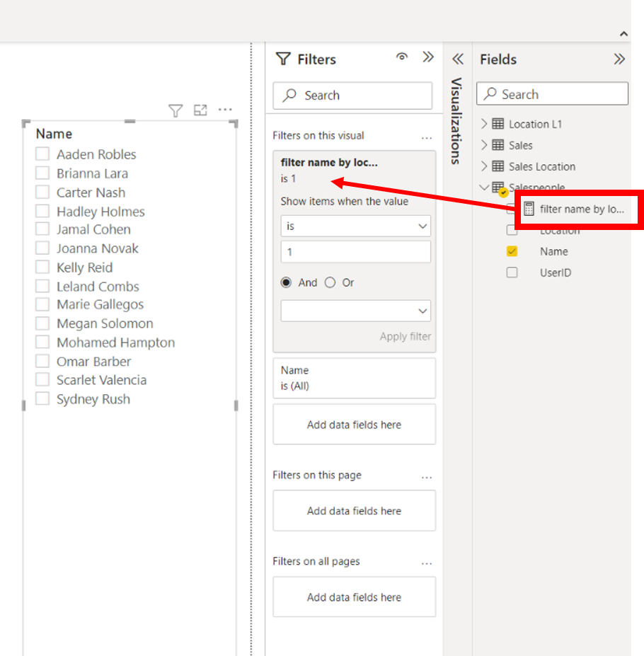Image resolution: width=644 pixels, height=656 pixels.
Task: Select the Name field label in Fields
Action: (553, 251)
